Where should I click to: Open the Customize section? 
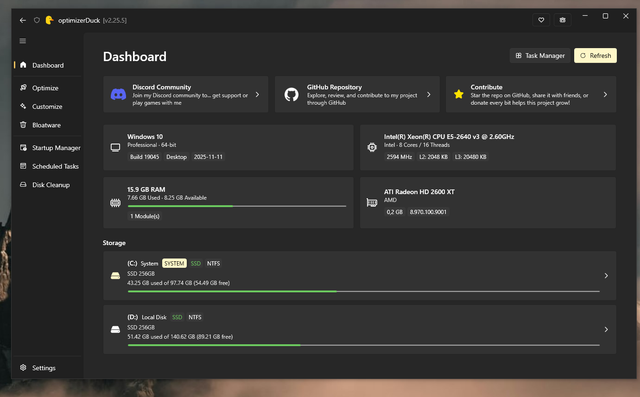(x=48, y=106)
